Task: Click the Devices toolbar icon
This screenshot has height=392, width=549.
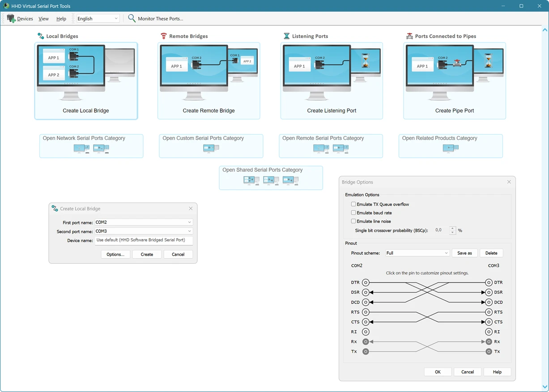Action: (11, 19)
